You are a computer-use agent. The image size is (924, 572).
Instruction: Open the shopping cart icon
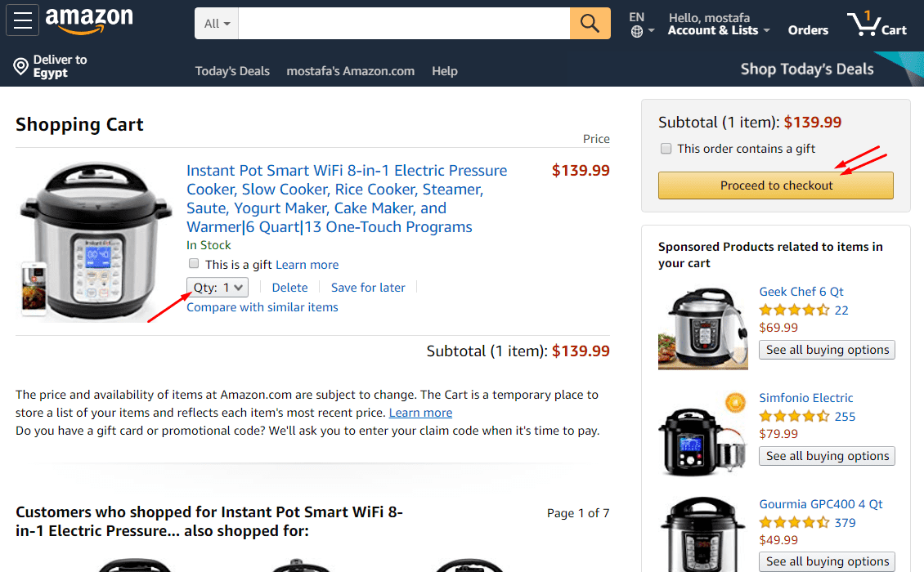tap(876, 24)
